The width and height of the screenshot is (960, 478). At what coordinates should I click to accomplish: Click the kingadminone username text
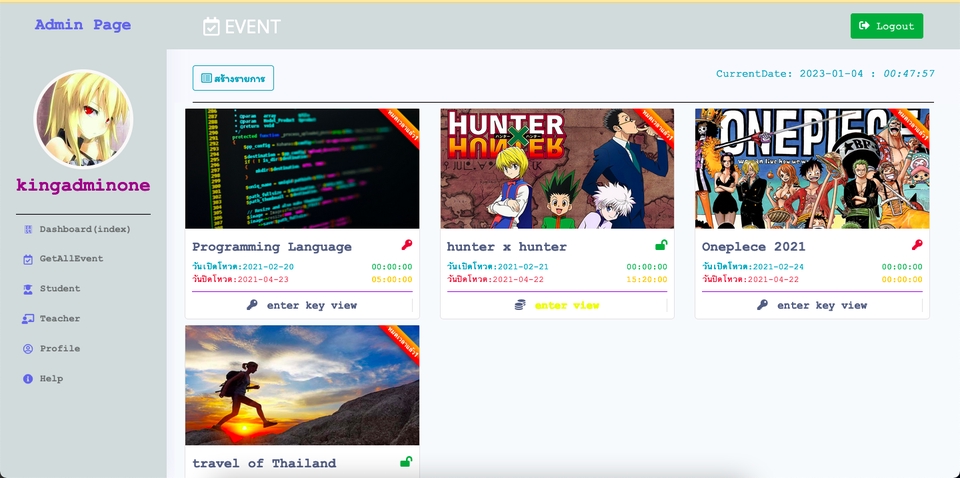coord(83,185)
